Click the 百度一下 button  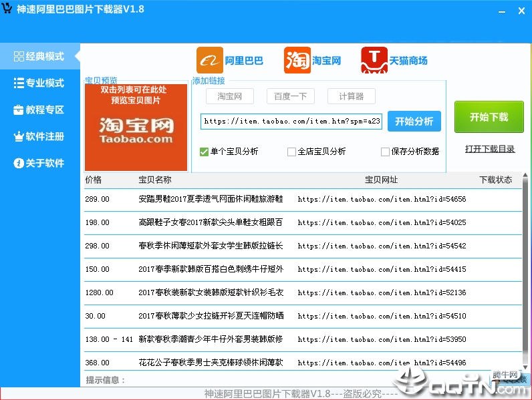tap(291, 96)
